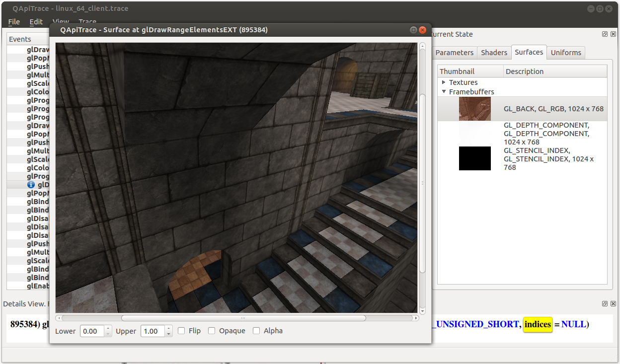Switch to the Shaders tab
This screenshot has height=364, width=620.
pos(494,53)
